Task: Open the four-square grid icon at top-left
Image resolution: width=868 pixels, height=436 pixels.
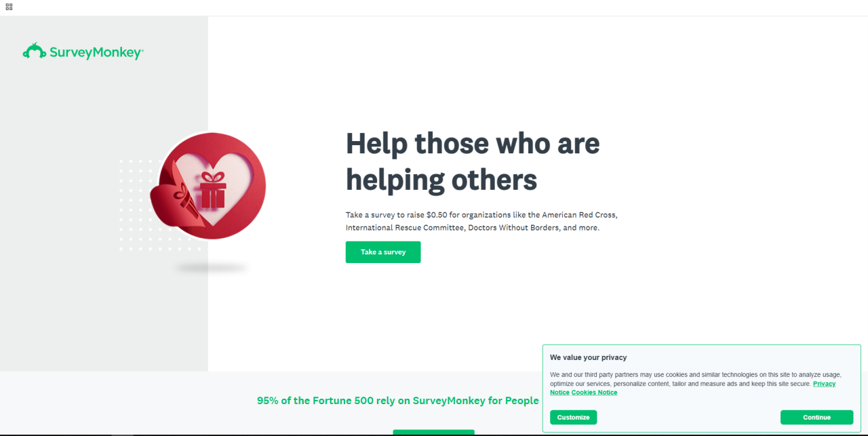Action: click(x=9, y=7)
